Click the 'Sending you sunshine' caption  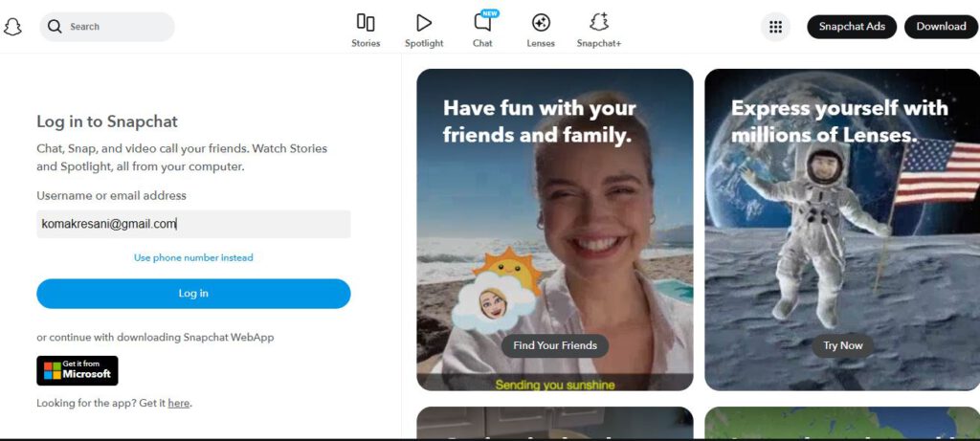coord(555,385)
